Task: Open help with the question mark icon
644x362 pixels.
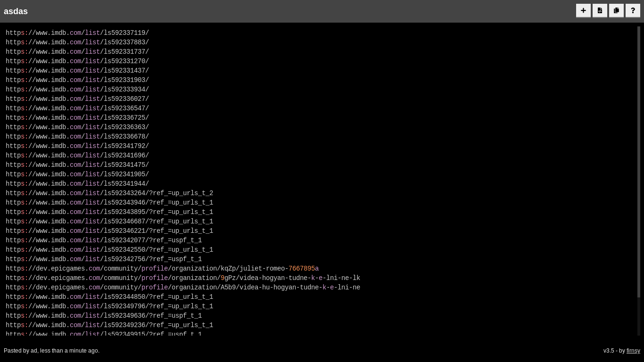Action: pos(633,10)
